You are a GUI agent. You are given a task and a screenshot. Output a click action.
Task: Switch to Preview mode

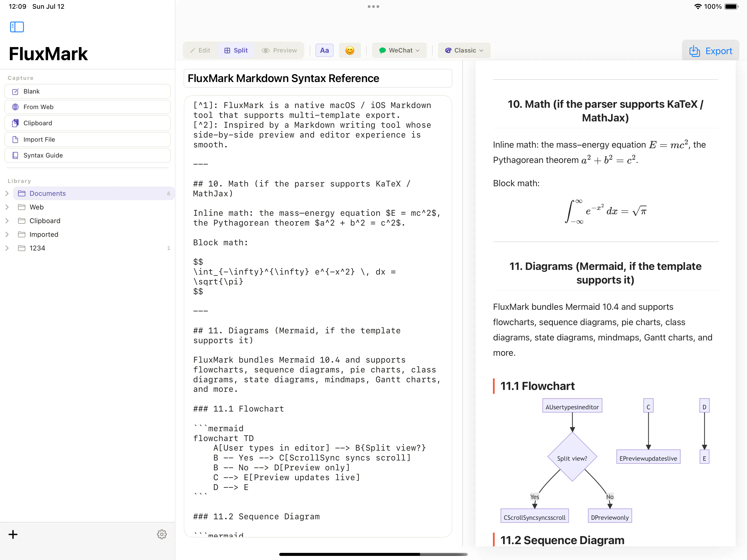pos(279,50)
